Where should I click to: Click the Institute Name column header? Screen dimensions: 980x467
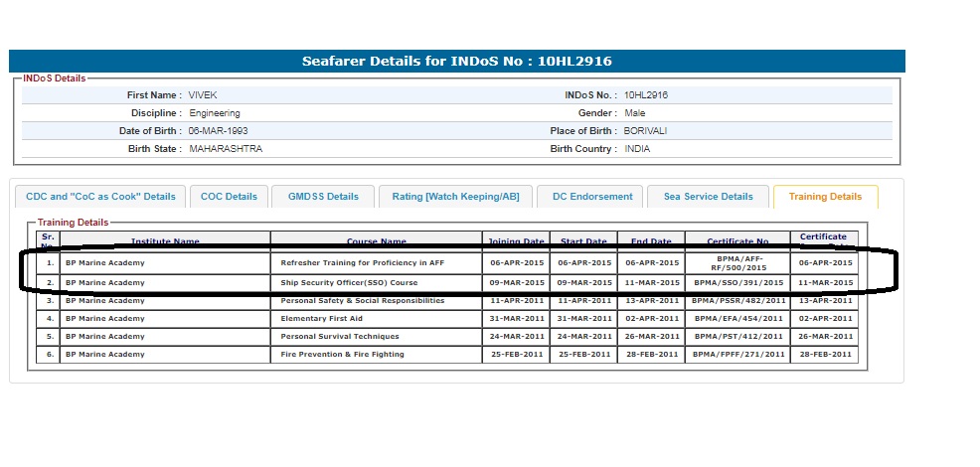(165, 241)
